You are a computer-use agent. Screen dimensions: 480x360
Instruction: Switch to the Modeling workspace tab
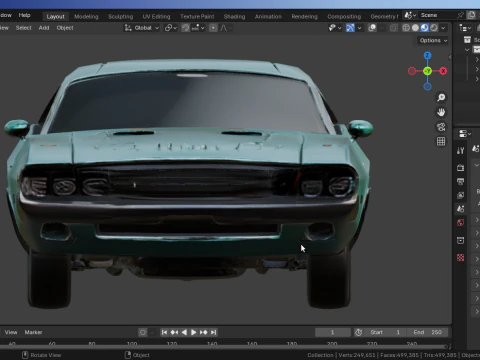86,16
